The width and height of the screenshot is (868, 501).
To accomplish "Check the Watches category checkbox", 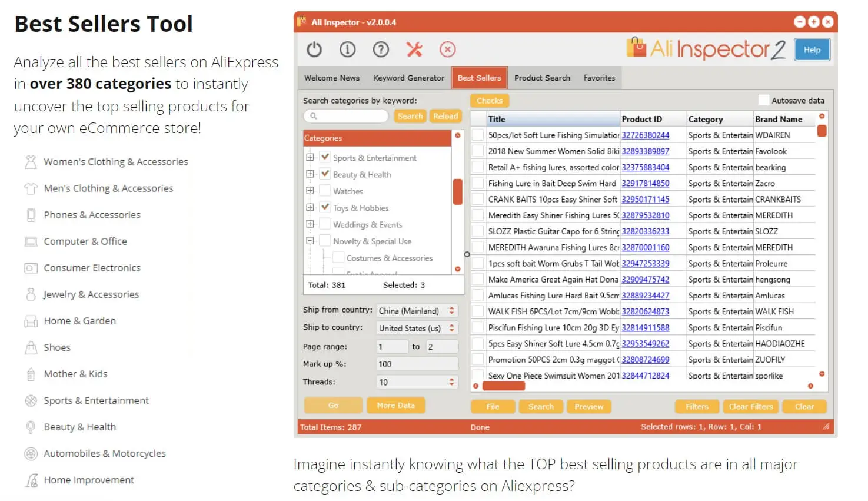I will tap(325, 191).
